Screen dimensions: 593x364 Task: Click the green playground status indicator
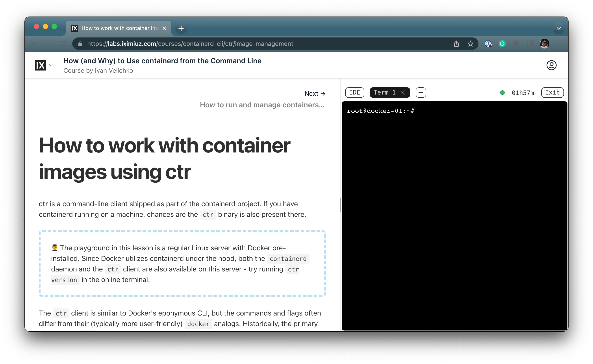point(502,93)
